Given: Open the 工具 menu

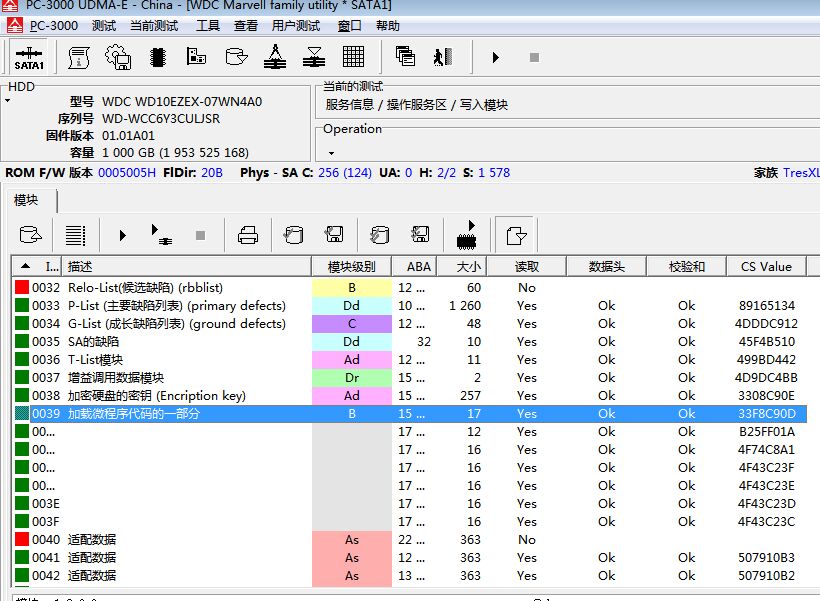Looking at the screenshot, I should pos(208,25).
